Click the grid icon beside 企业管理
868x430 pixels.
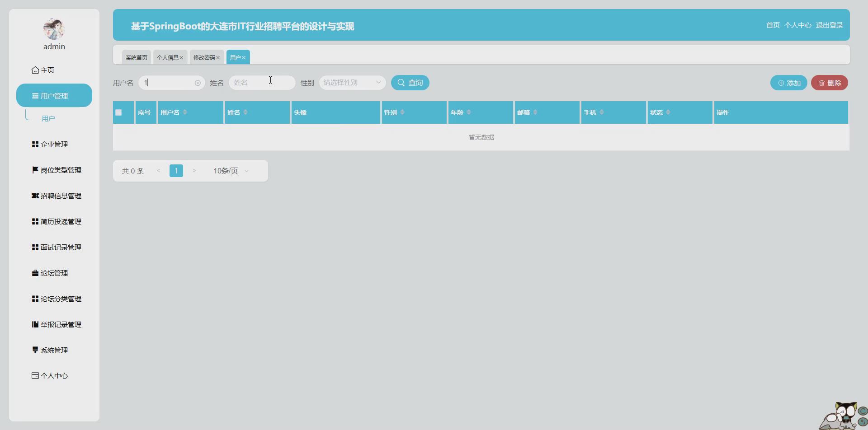(x=35, y=144)
